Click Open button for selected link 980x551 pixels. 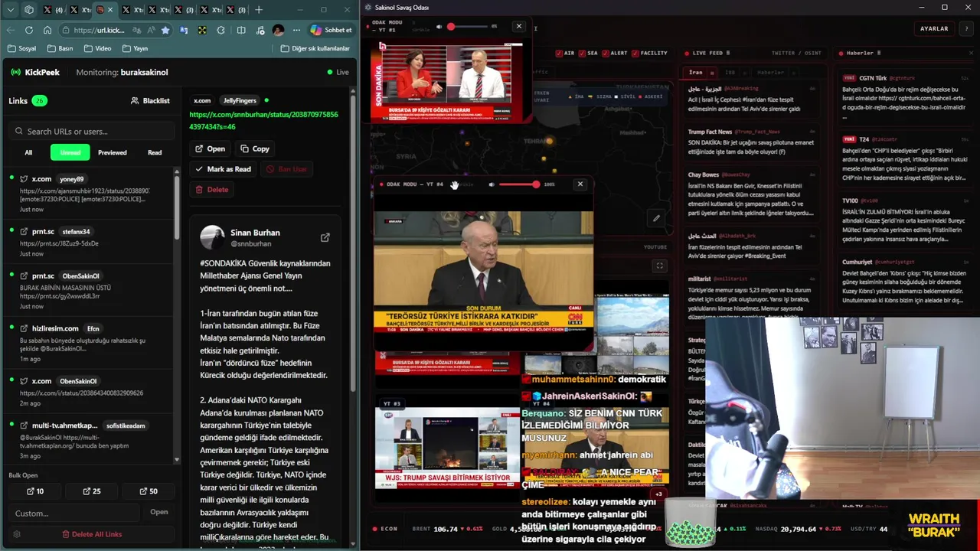click(x=210, y=148)
